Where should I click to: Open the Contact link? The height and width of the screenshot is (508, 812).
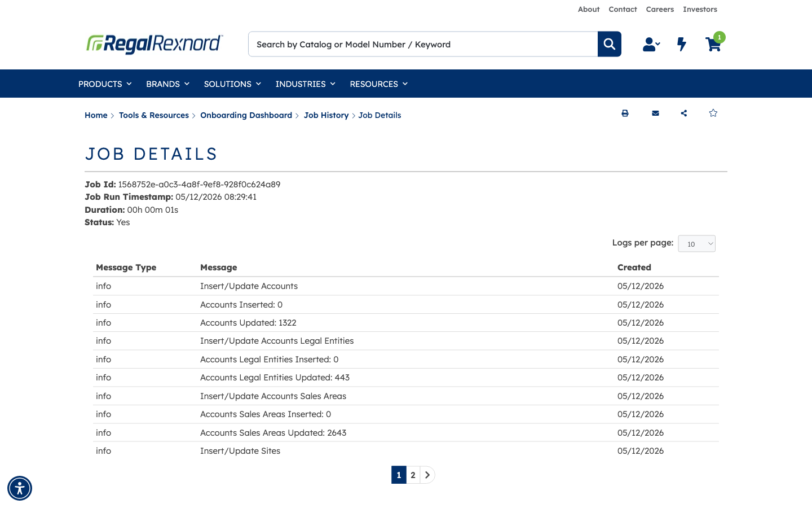point(623,9)
